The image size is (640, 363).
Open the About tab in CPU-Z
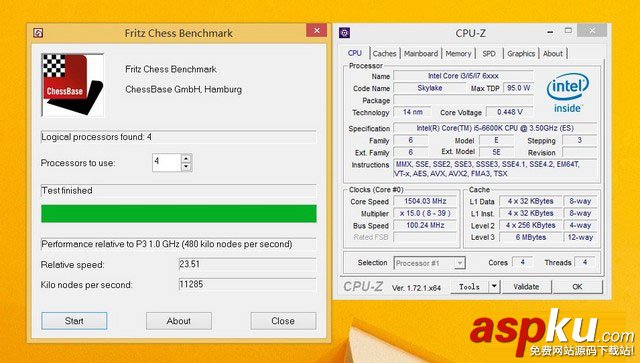553,53
